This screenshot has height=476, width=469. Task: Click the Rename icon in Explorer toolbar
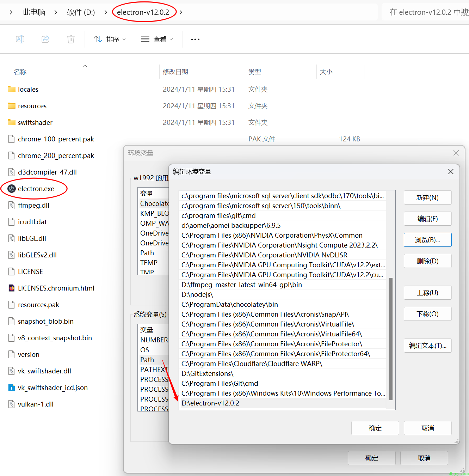20,39
